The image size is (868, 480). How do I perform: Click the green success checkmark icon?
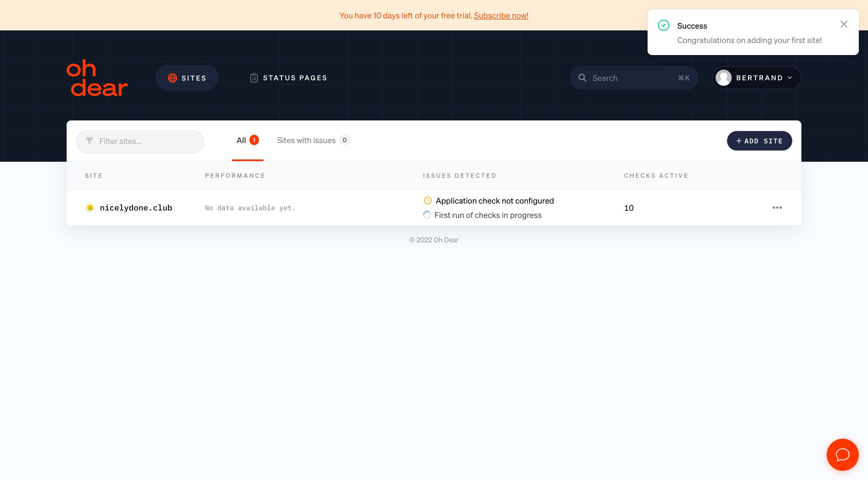tap(664, 25)
